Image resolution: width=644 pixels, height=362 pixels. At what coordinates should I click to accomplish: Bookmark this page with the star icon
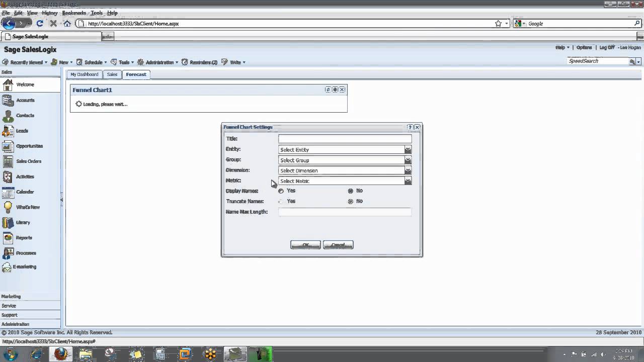coord(498,24)
